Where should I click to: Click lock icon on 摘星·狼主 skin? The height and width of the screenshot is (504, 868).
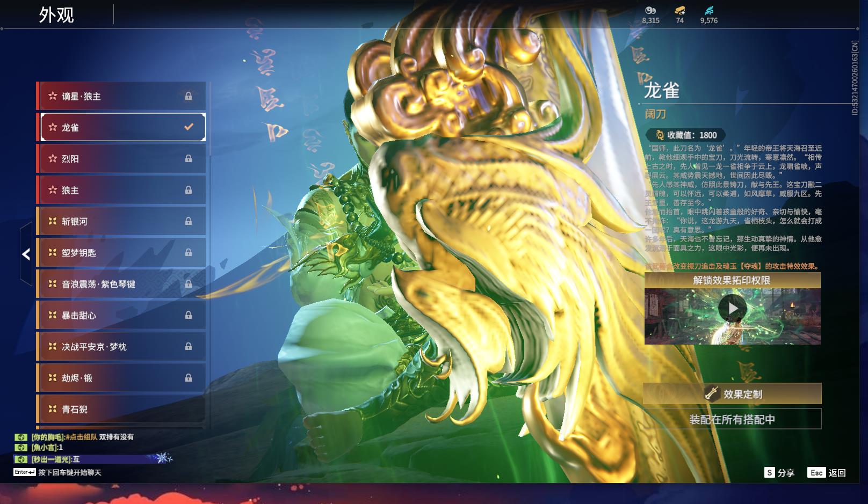pos(189,96)
